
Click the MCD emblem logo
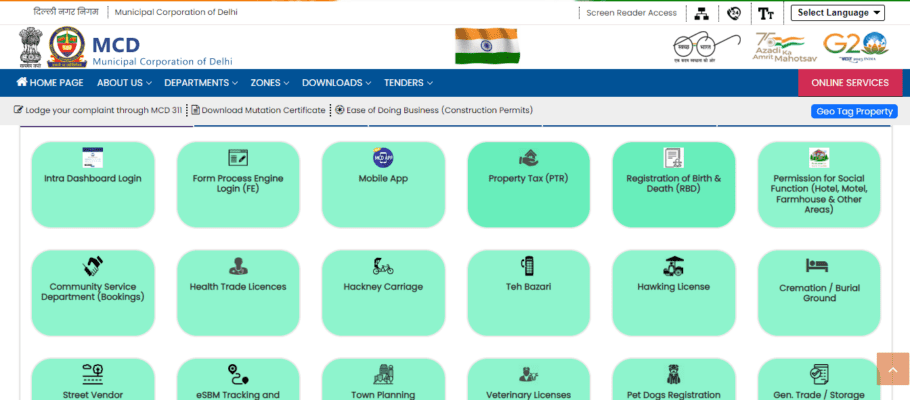tap(66, 46)
